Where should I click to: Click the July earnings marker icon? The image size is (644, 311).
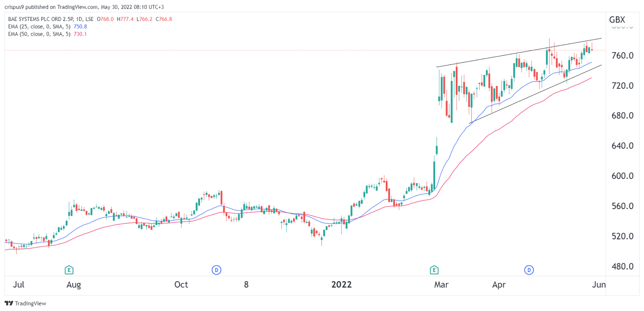point(68,270)
